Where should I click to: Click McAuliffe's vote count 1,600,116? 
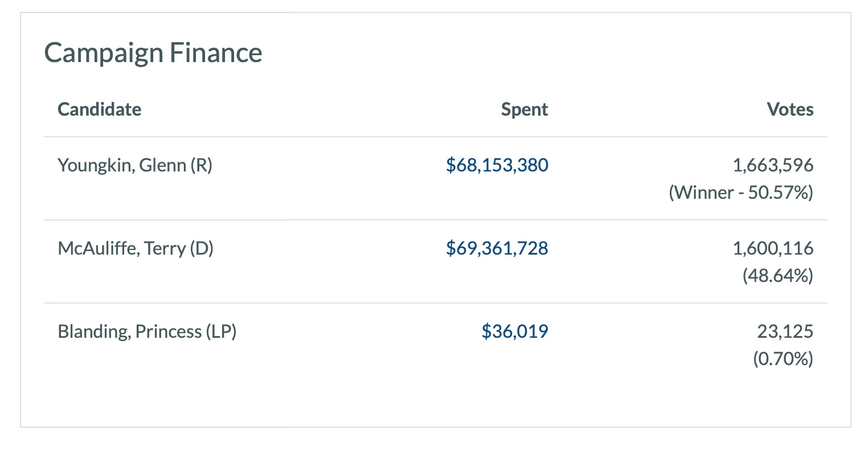click(773, 248)
